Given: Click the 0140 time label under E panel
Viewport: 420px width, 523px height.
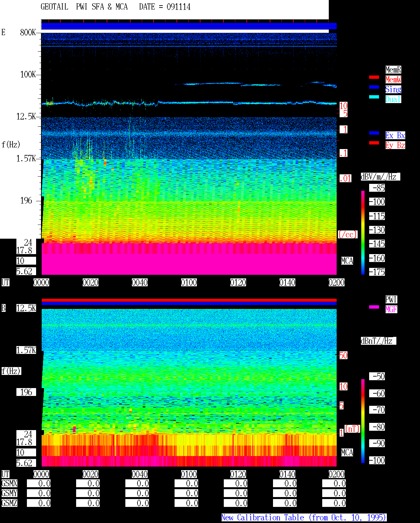Looking at the screenshot, I should [287, 283].
